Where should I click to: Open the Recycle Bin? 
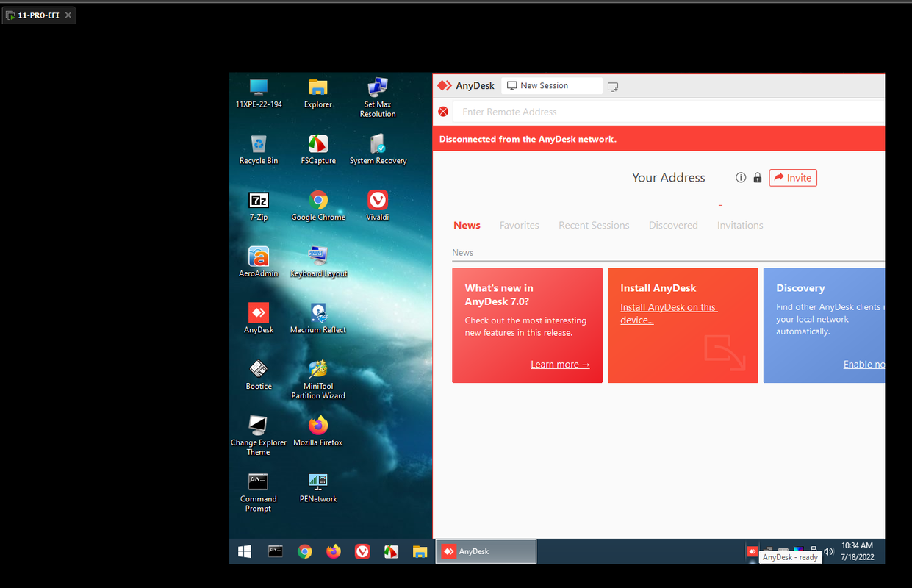tap(259, 149)
